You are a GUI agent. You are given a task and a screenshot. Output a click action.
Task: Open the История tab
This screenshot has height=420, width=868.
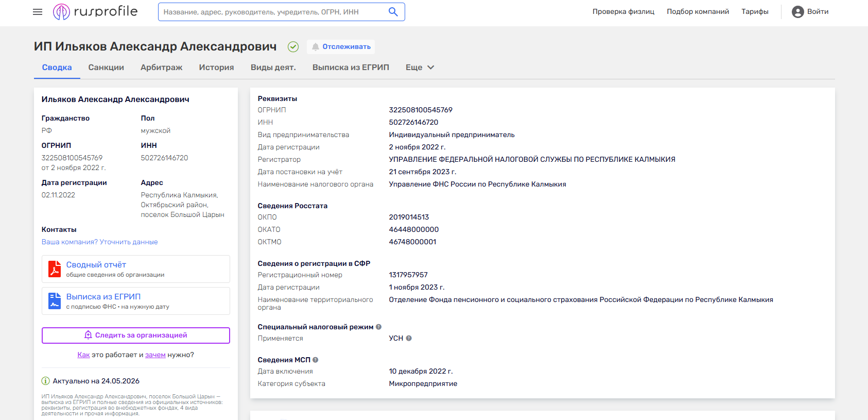coord(217,68)
